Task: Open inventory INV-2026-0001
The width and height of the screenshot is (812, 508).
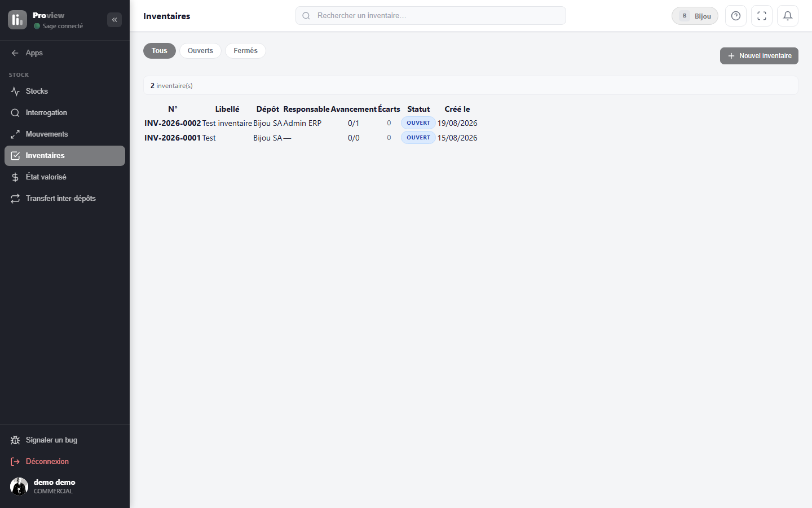Action: click(173, 138)
